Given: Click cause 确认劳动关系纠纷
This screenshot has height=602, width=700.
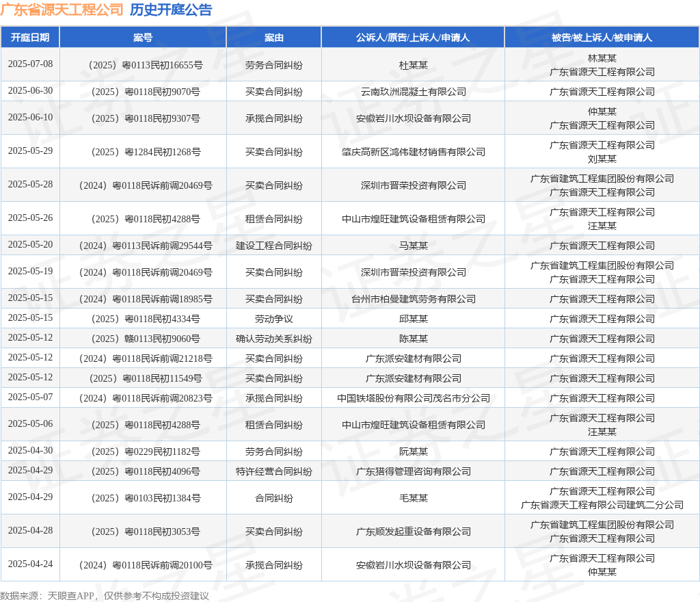Looking at the screenshot, I should coord(273,339).
